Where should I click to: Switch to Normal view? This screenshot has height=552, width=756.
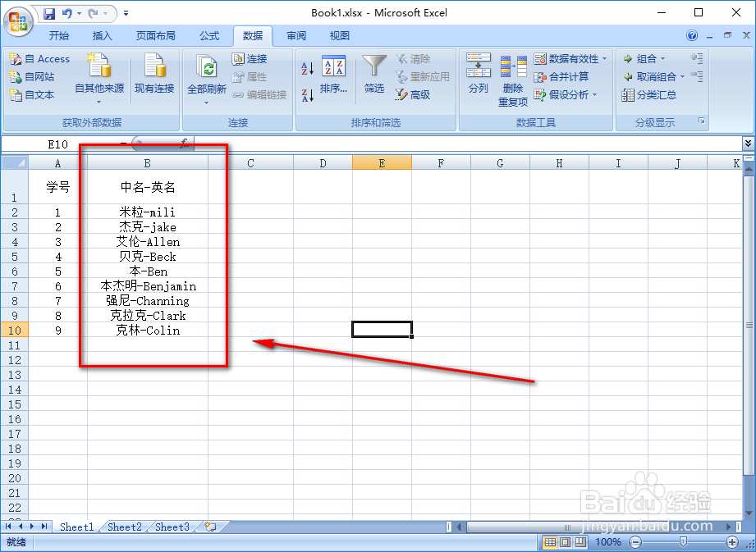(550, 542)
